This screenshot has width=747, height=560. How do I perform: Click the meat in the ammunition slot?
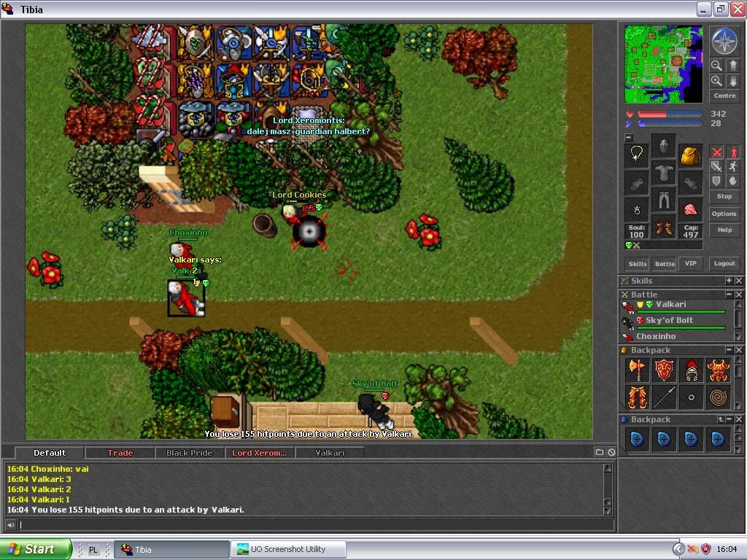click(690, 209)
